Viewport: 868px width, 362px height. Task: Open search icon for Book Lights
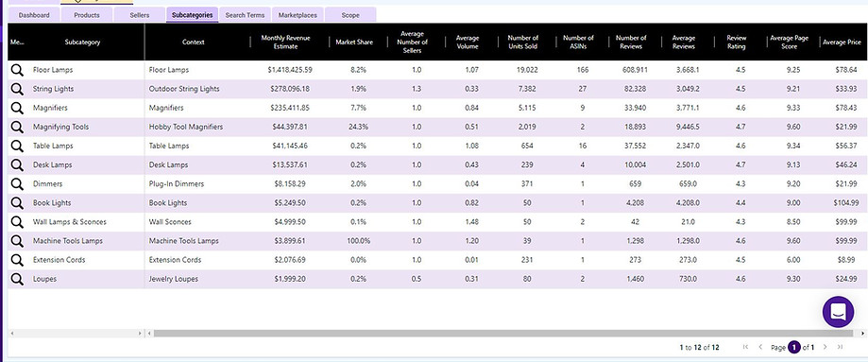[x=17, y=203]
